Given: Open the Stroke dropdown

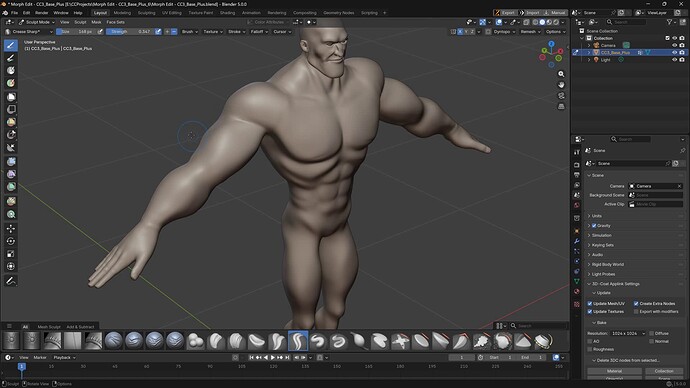Looking at the screenshot, I should [237, 32].
